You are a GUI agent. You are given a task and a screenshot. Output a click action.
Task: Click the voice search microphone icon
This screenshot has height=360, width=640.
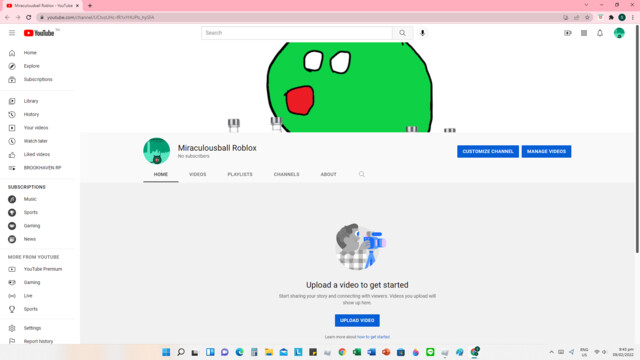point(422,33)
